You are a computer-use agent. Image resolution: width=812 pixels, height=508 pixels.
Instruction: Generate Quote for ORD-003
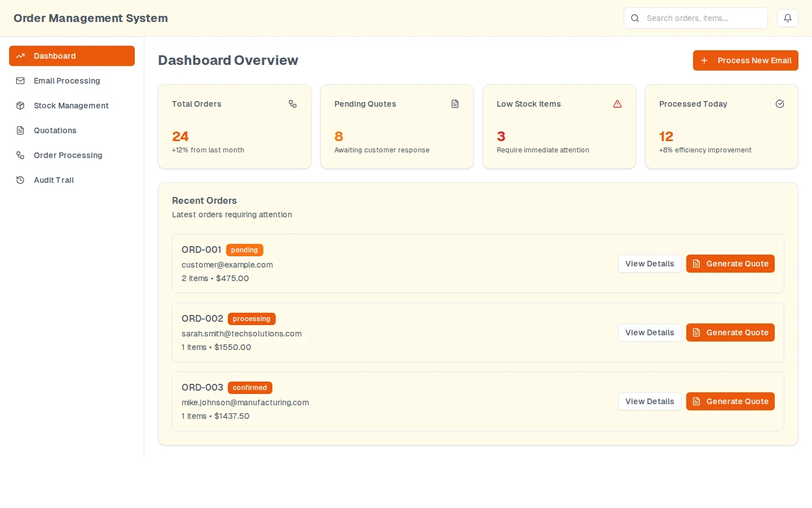[x=730, y=401]
